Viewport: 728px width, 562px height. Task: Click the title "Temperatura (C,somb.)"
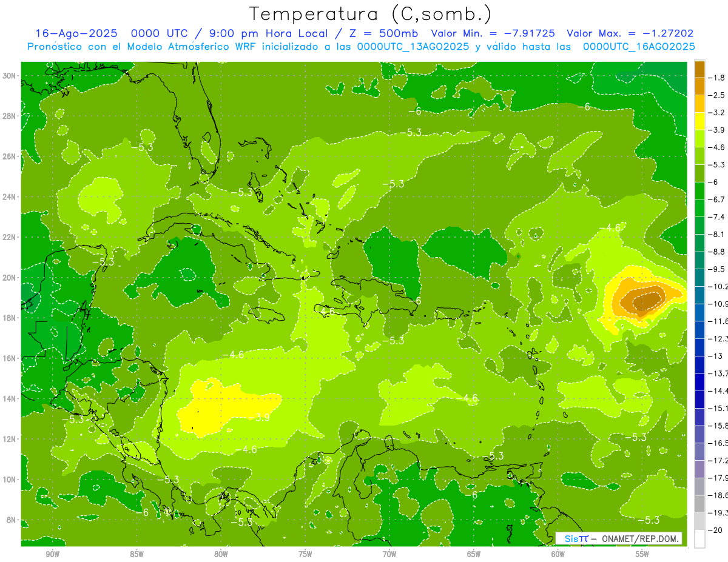click(x=371, y=14)
